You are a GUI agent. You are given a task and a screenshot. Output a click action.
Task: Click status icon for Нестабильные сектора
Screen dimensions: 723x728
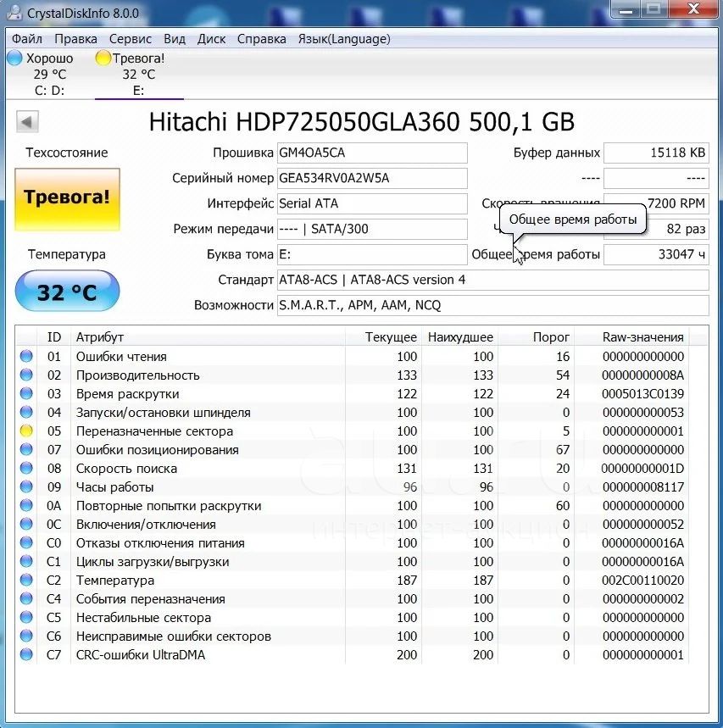pyautogui.click(x=26, y=617)
